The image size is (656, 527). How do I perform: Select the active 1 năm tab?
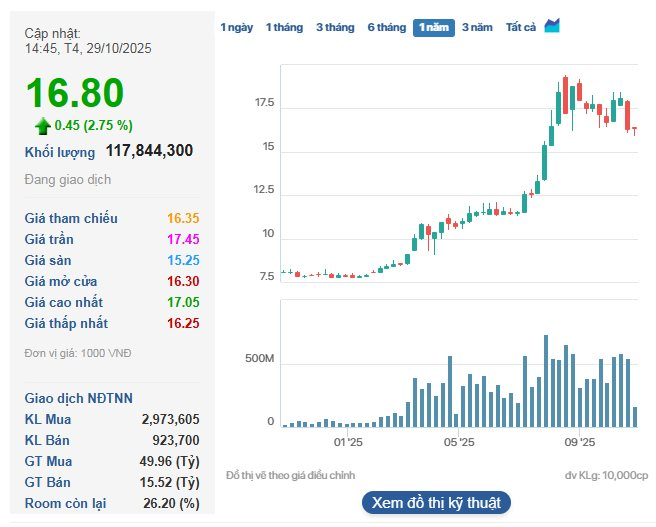click(x=434, y=27)
